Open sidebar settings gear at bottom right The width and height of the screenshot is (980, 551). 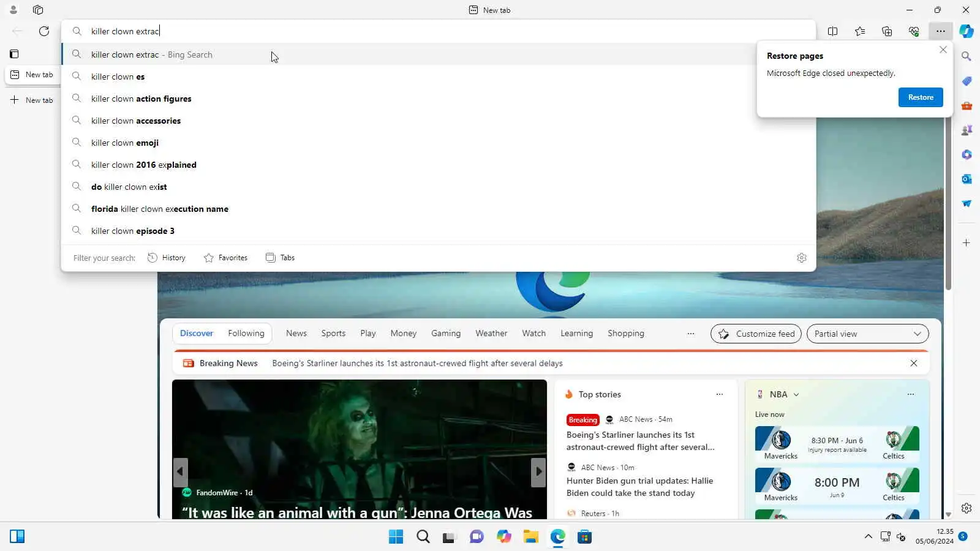click(x=967, y=508)
